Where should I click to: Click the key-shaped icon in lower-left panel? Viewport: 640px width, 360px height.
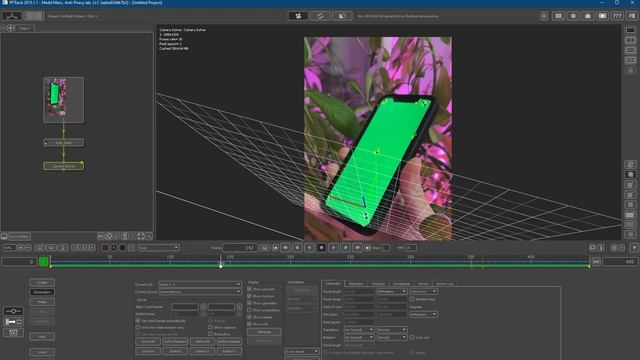13,322
